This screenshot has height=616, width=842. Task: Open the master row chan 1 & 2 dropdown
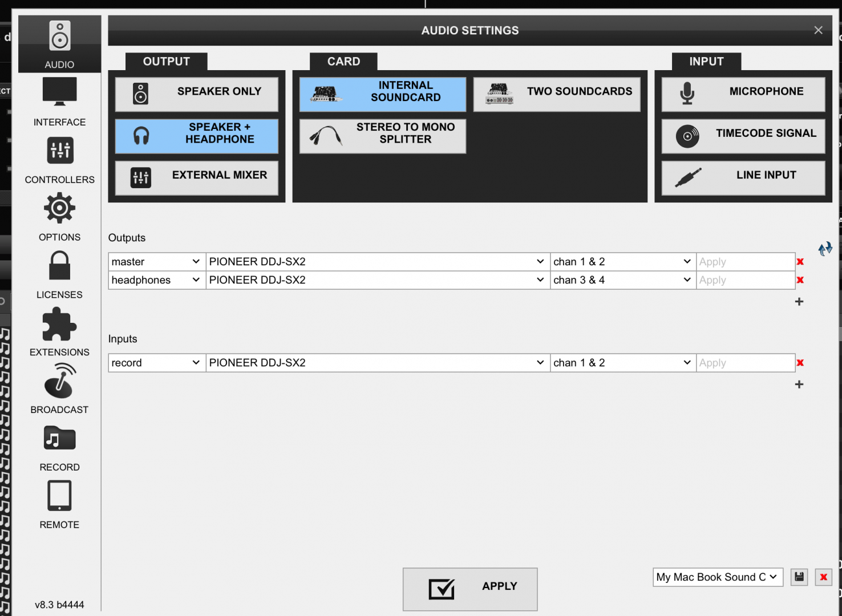coord(623,262)
